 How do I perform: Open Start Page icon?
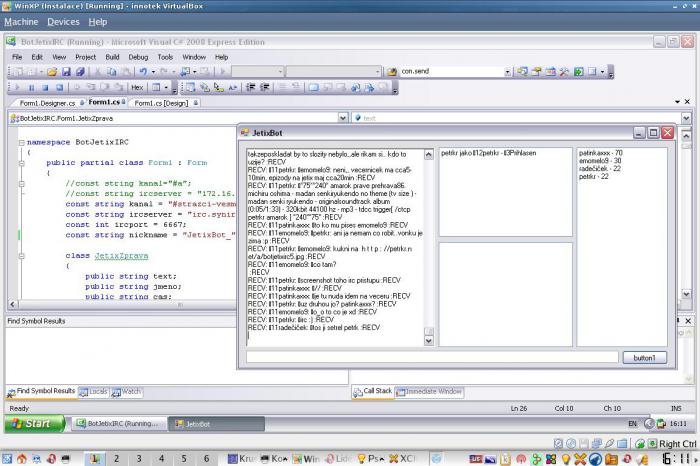(579, 71)
